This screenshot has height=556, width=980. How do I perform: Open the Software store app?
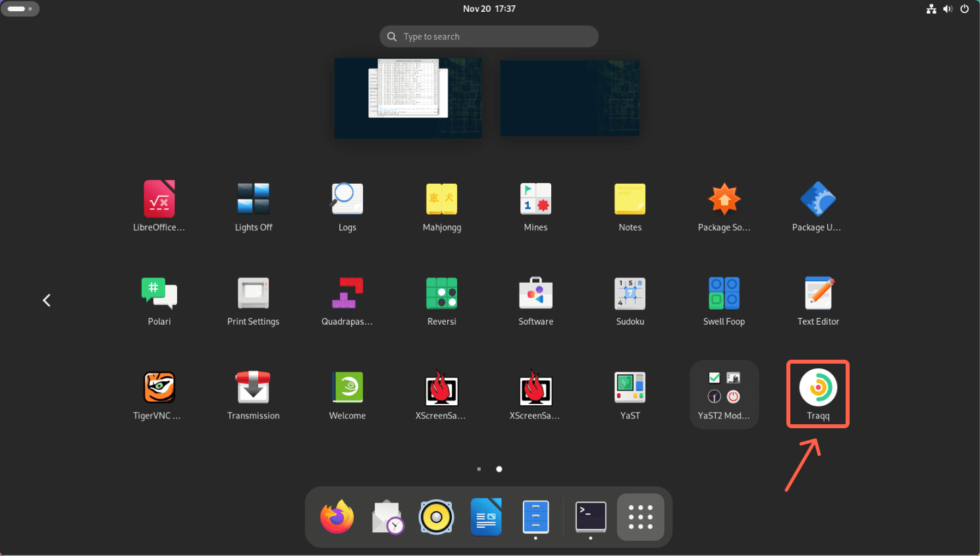tap(536, 293)
